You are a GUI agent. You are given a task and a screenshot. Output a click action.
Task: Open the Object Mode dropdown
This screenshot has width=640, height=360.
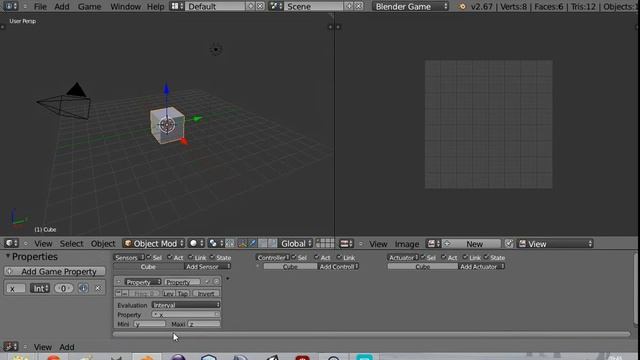pos(153,244)
